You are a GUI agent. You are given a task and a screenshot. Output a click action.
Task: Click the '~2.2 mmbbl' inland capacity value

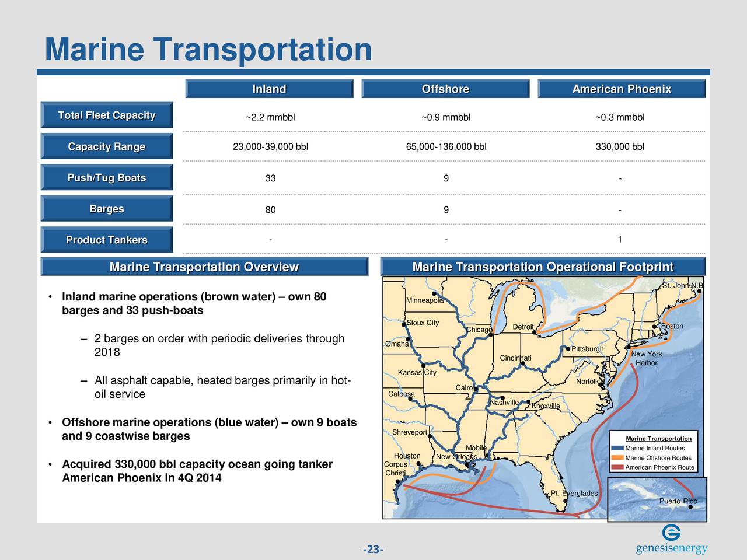(270, 117)
